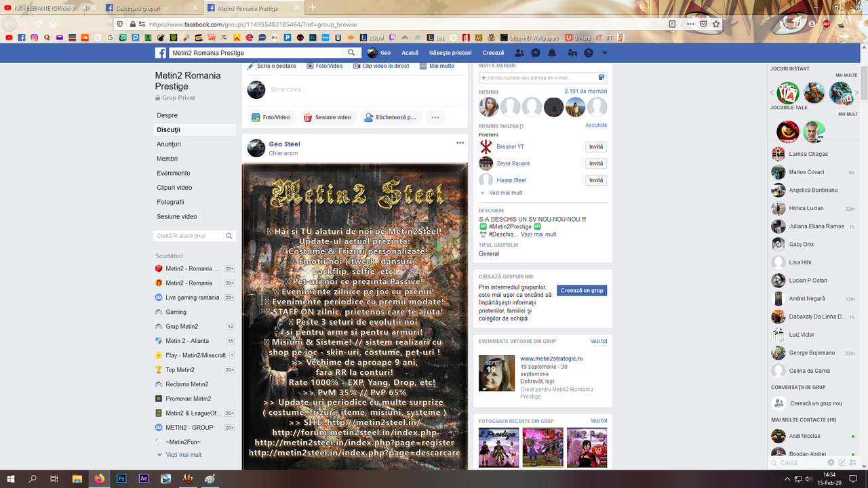Click the search magnifier button in Facebook bar
Image resolution: width=868 pixels, height=488 pixels.
[x=351, y=53]
